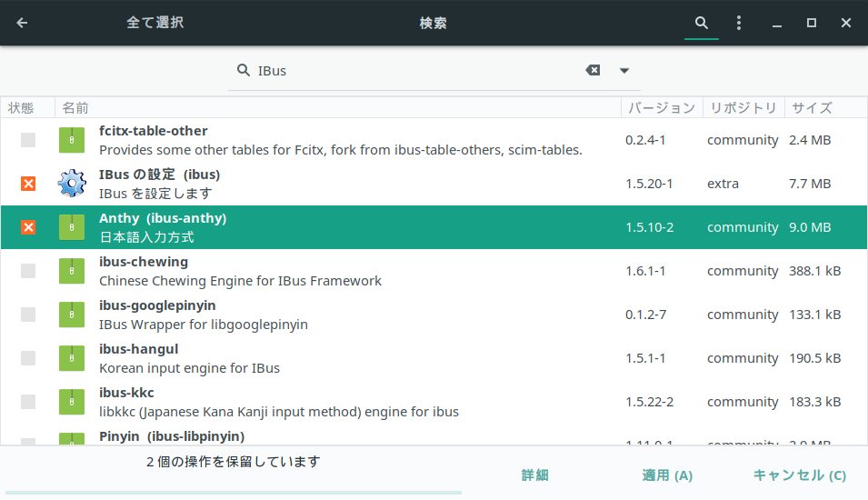Click the fcitx-table-other package archive icon

(x=72, y=140)
